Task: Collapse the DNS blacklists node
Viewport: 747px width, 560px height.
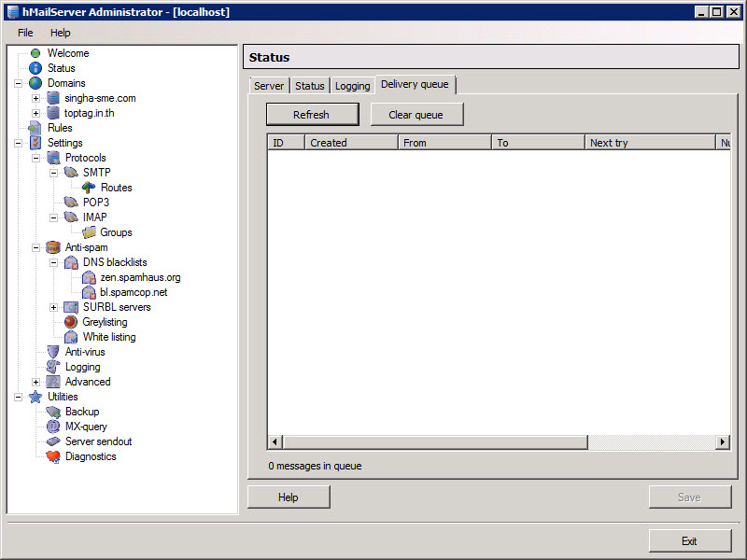Action: point(53,262)
